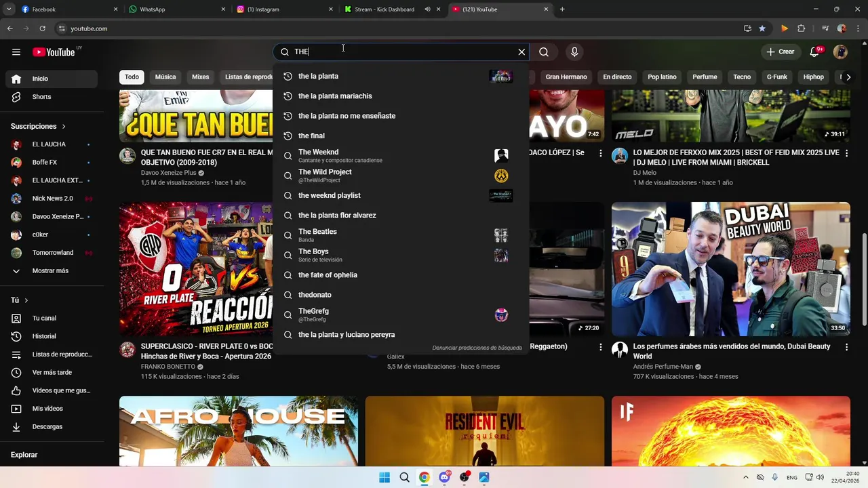Viewport: 868px width, 488px height.
Task: Click the magnifier search button
Action: click(x=544, y=52)
